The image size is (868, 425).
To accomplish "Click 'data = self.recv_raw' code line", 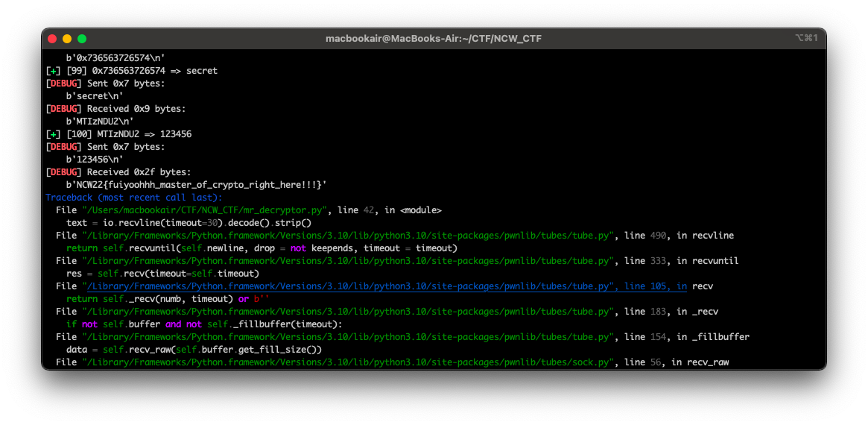I will pyautogui.click(x=194, y=350).
